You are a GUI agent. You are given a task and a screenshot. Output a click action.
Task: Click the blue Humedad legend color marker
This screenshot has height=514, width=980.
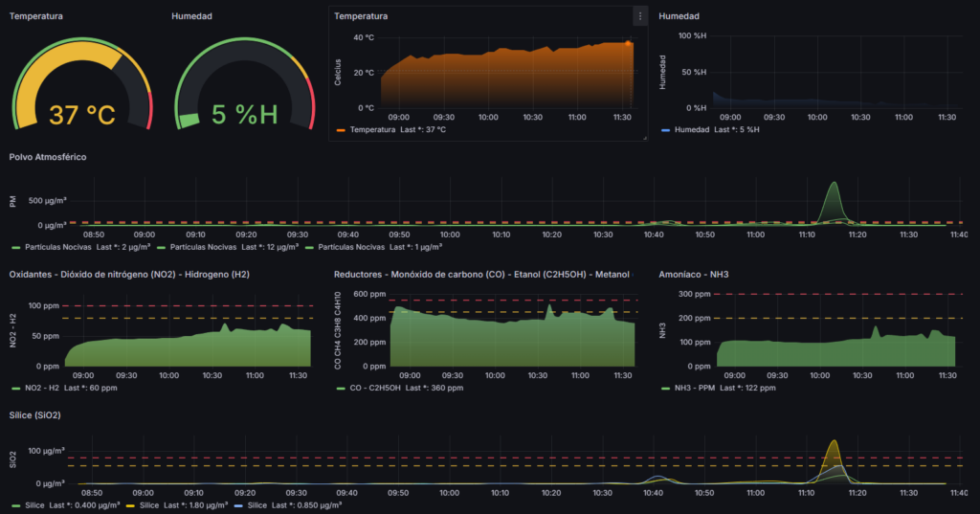coord(665,129)
